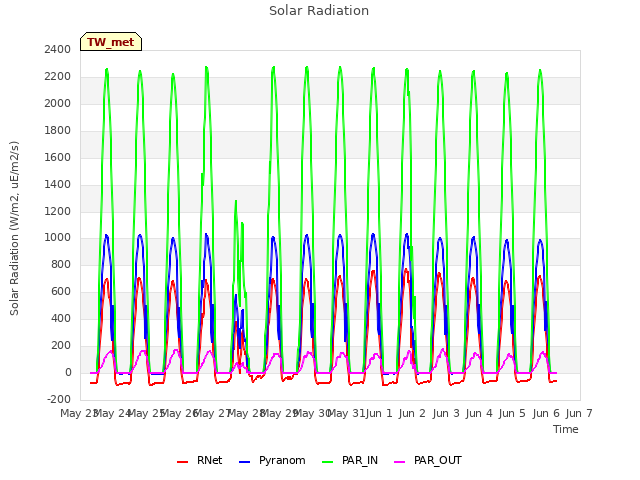Viewport: 640px width, 480px height.
Task: Click the PAR_OUT legend label
Action: [438, 460]
